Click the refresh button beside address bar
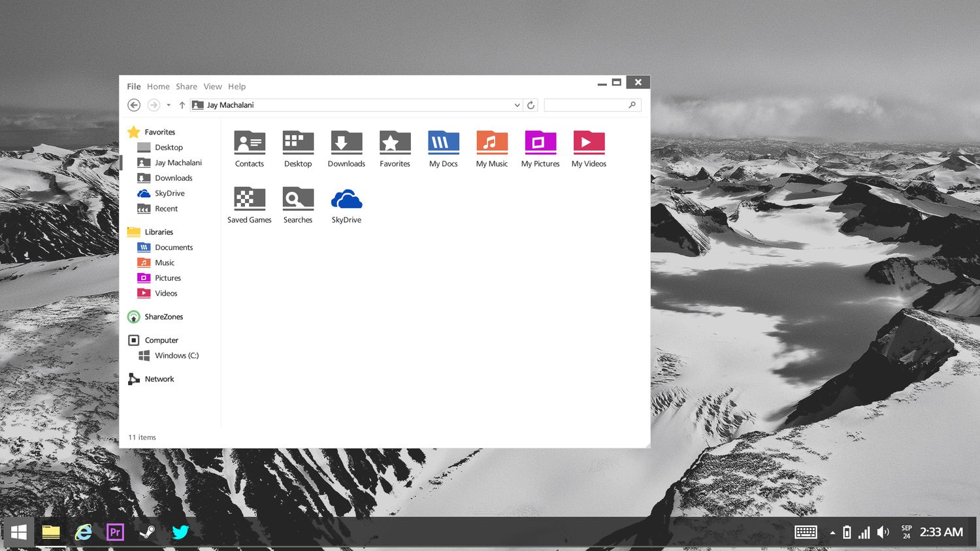Screen dimensions: 980x551 (x=531, y=105)
